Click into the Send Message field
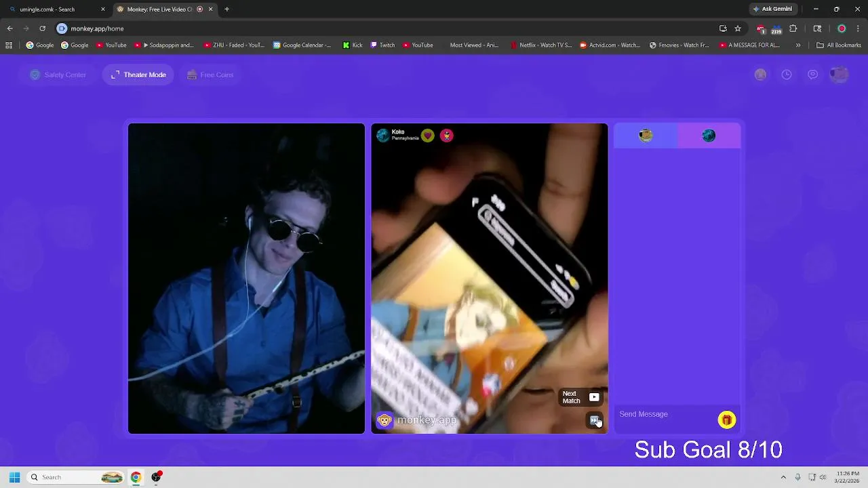 pos(665,414)
